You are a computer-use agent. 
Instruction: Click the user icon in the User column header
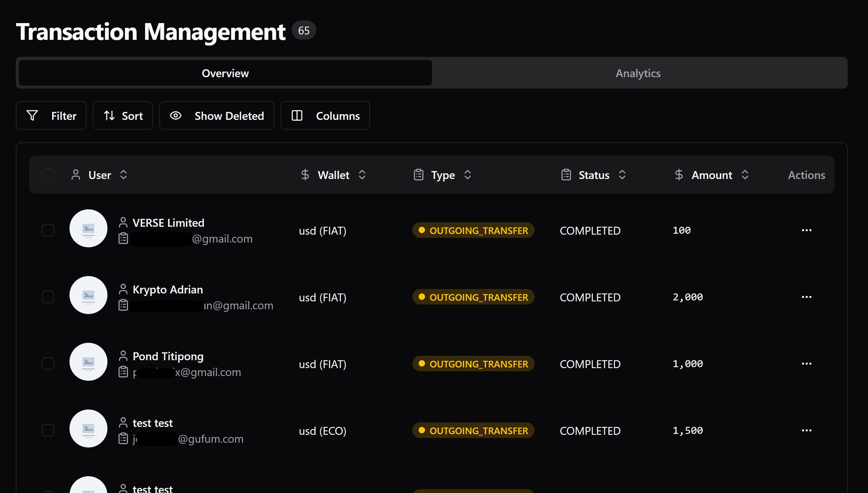(x=76, y=175)
